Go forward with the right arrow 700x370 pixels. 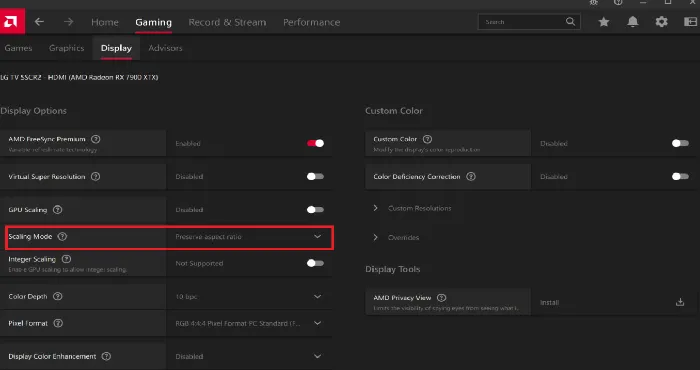68,22
